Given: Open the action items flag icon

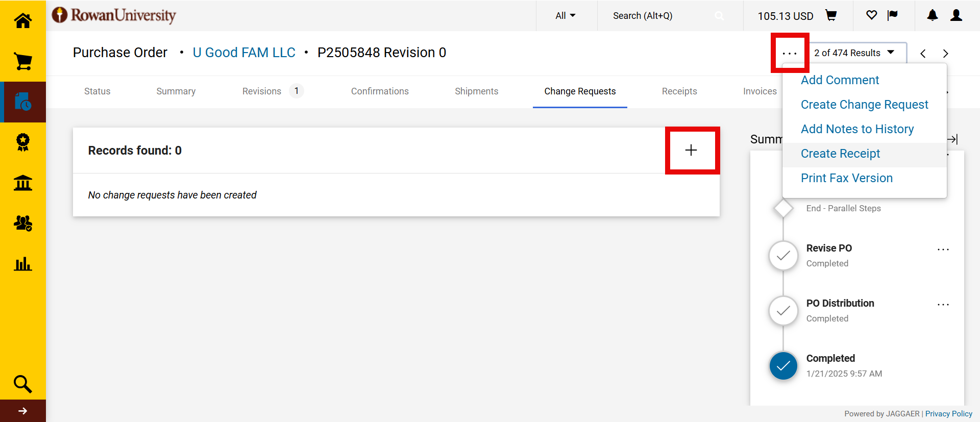Looking at the screenshot, I should click(892, 15).
